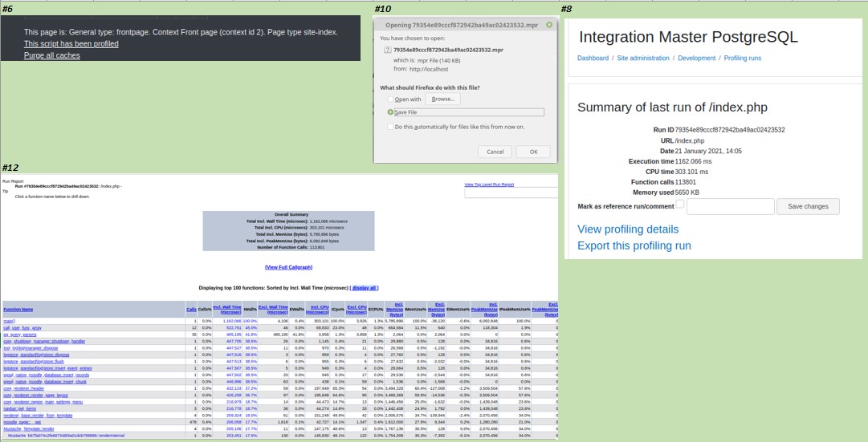The width and height of the screenshot is (868, 442).
Task: Click the reference run comment text field
Action: click(x=730, y=206)
